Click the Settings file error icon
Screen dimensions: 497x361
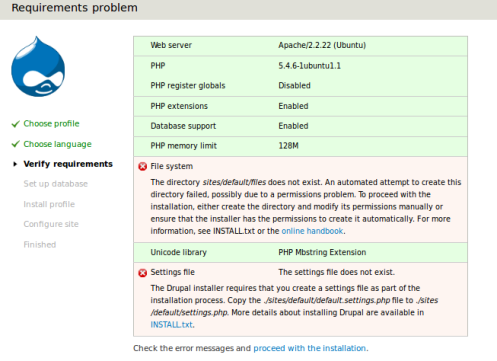click(x=143, y=273)
